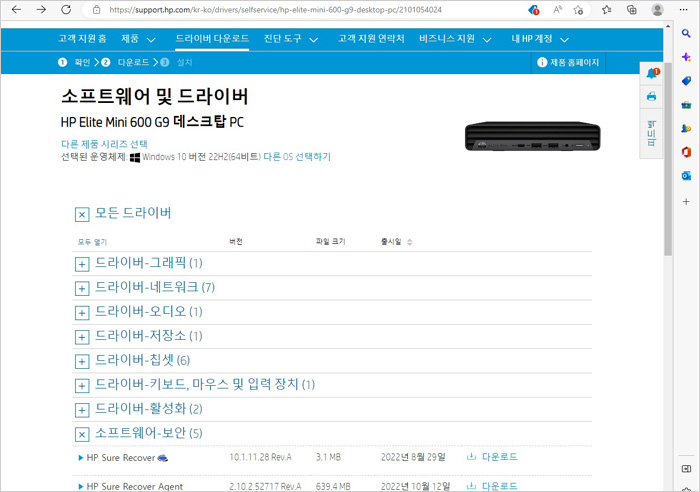Expand the 드라이버-활성화 (2) category
This screenshot has height=492, width=700.
coord(82,410)
